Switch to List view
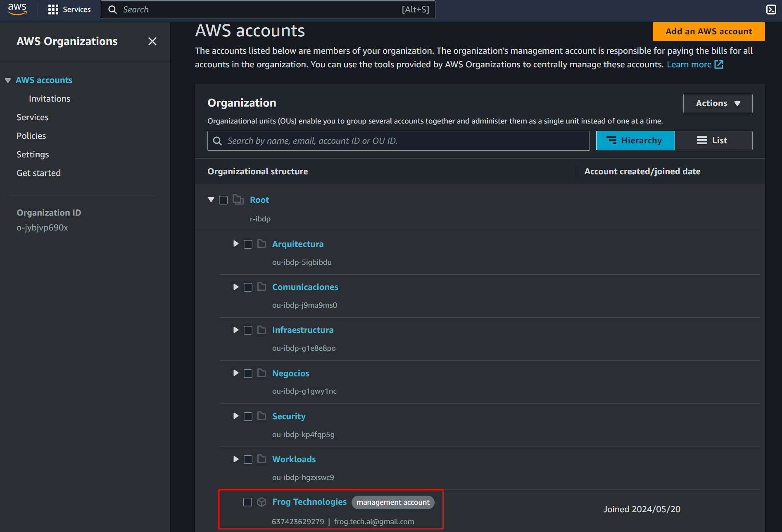This screenshot has width=782, height=532. tap(713, 140)
